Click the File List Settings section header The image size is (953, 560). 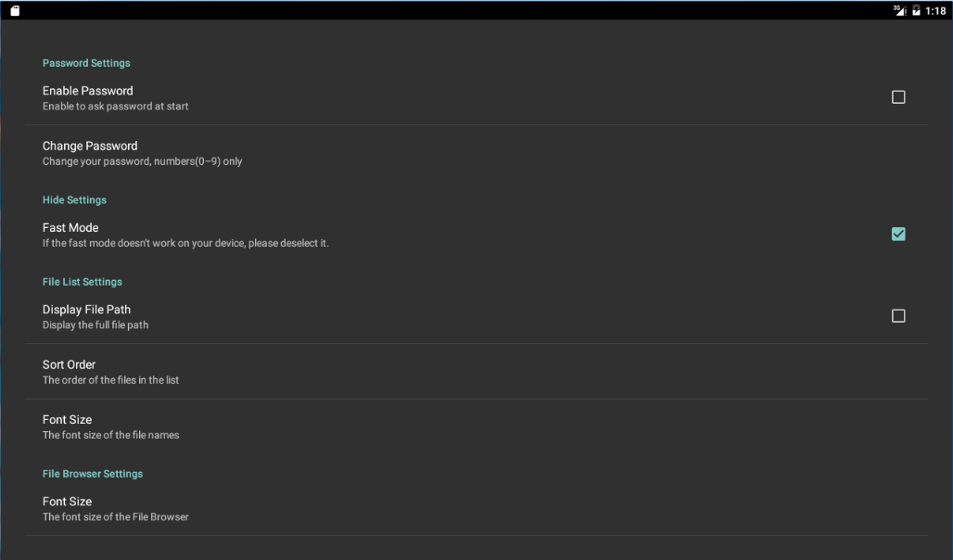pos(83,282)
